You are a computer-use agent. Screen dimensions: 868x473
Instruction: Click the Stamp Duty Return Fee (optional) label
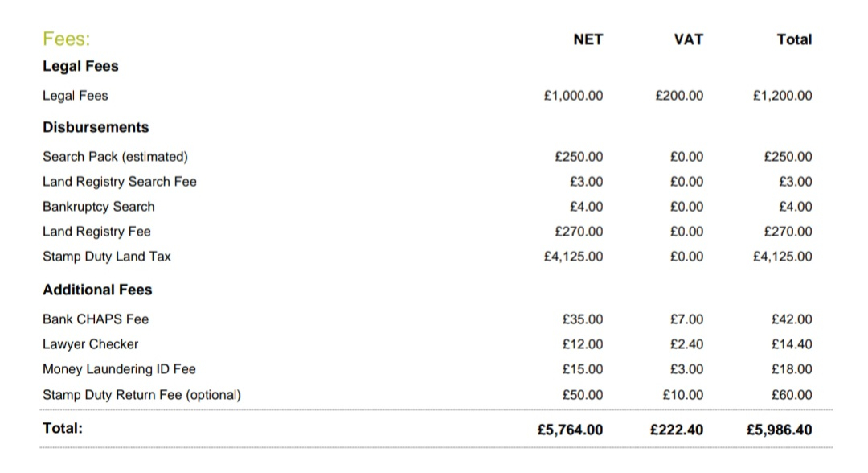pos(141,395)
